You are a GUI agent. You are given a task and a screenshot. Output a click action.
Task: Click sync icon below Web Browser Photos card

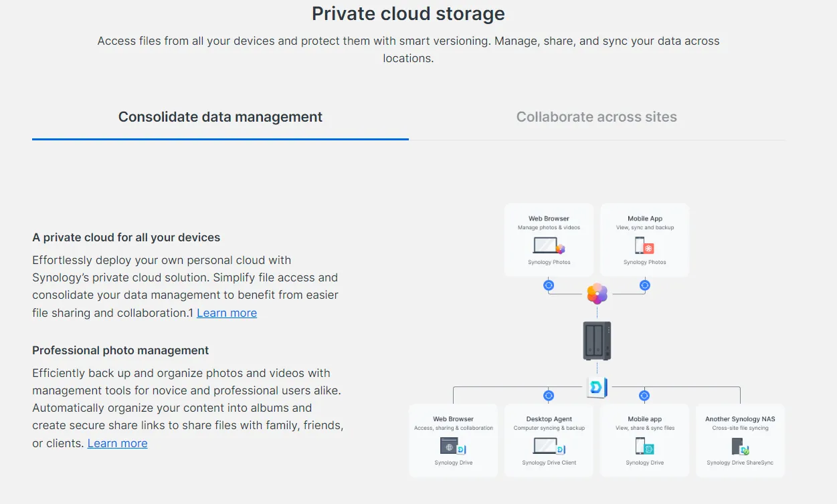pyautogui.click(x=549, y=285)
